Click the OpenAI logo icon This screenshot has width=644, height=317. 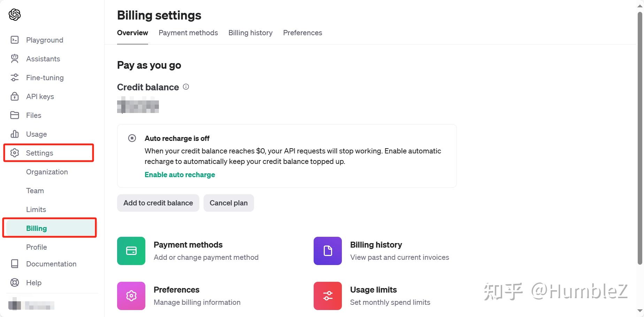pos(15,15)
